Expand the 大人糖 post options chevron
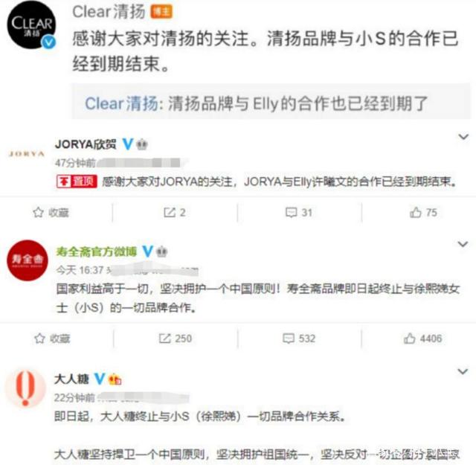 [x=463, y=371]
